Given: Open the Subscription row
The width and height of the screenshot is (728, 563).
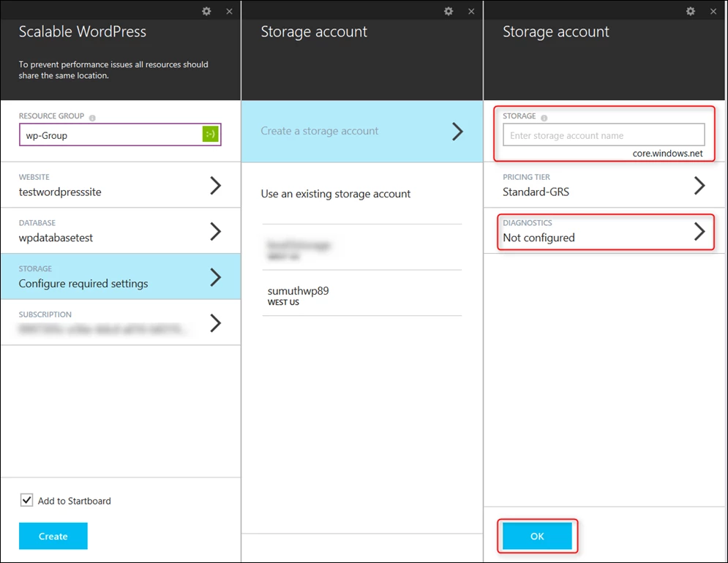Looking at the screenshot, I should coord(120,322).
